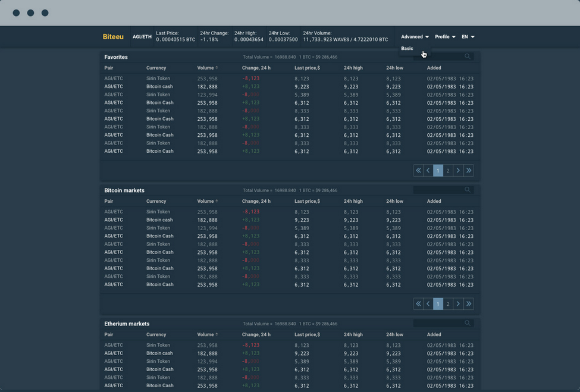Go to previous page in Bitcoin markets pagination
Viewport: 580px width, 392px height.
click(x=428, y=303)
